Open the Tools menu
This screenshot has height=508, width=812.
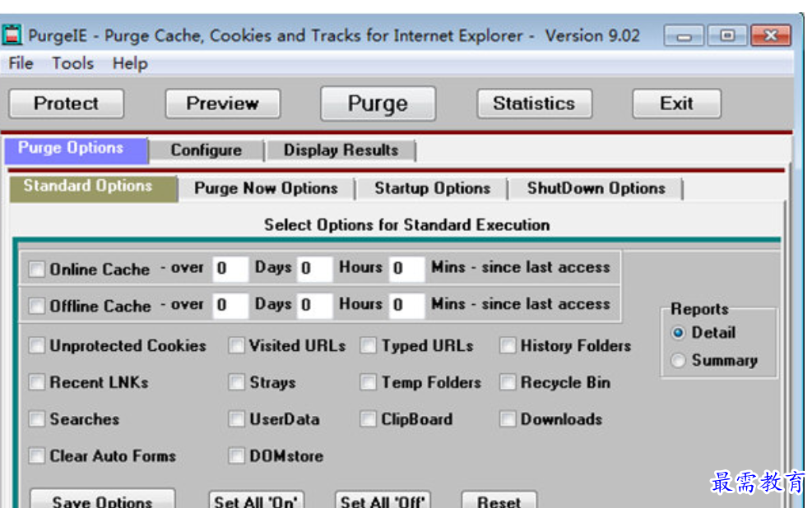72,63
